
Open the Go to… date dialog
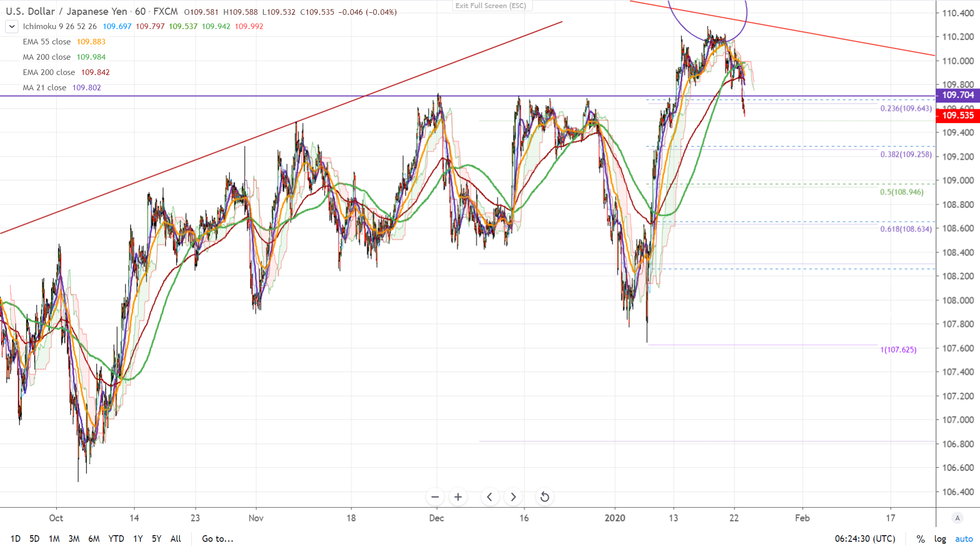coord(217,539)
